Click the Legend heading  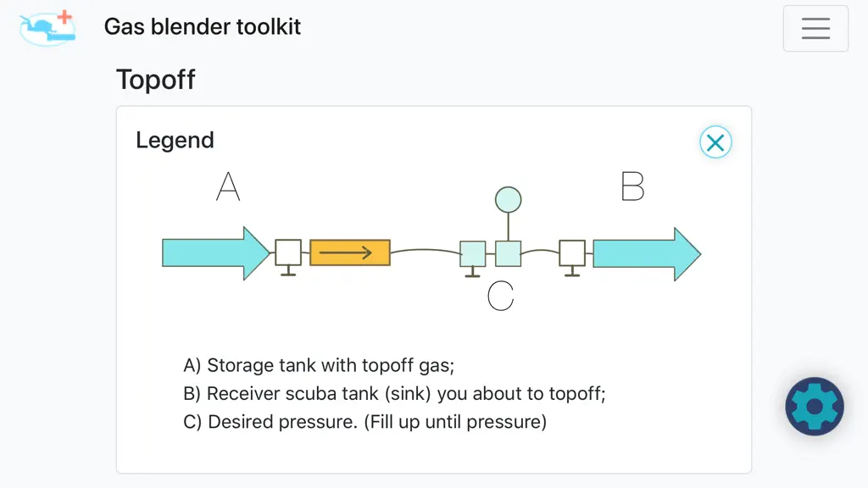click(x=175, y=140)
